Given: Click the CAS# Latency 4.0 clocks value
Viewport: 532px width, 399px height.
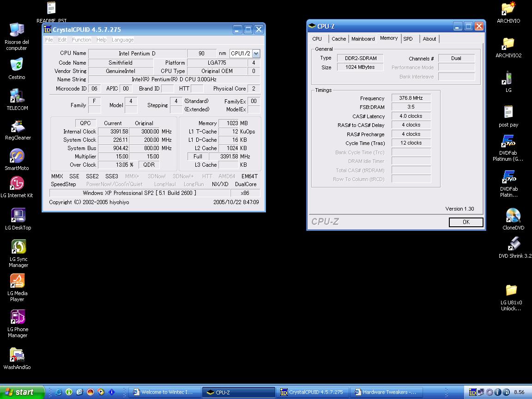Looking at the screenshot, I should coord(411,116).
